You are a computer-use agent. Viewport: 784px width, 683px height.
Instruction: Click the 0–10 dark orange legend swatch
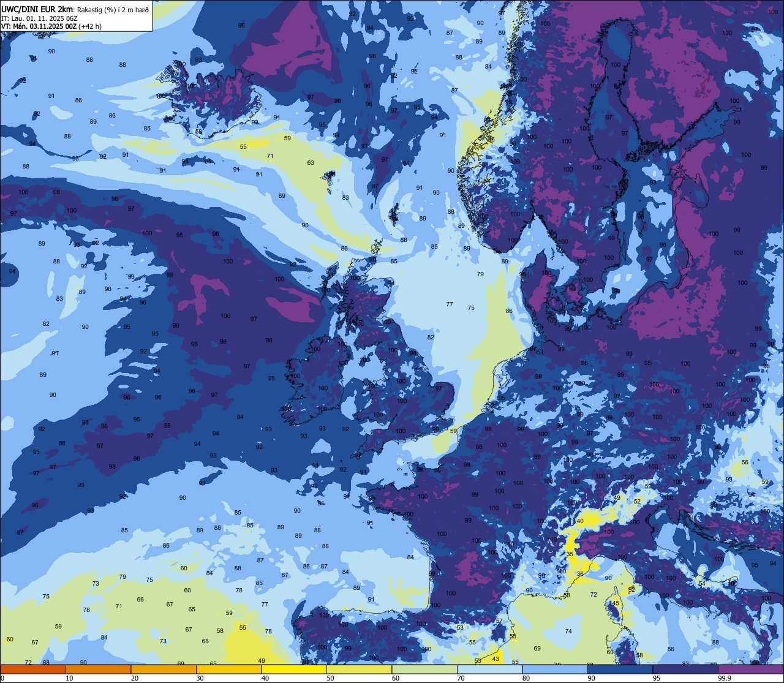click(33, 669)
